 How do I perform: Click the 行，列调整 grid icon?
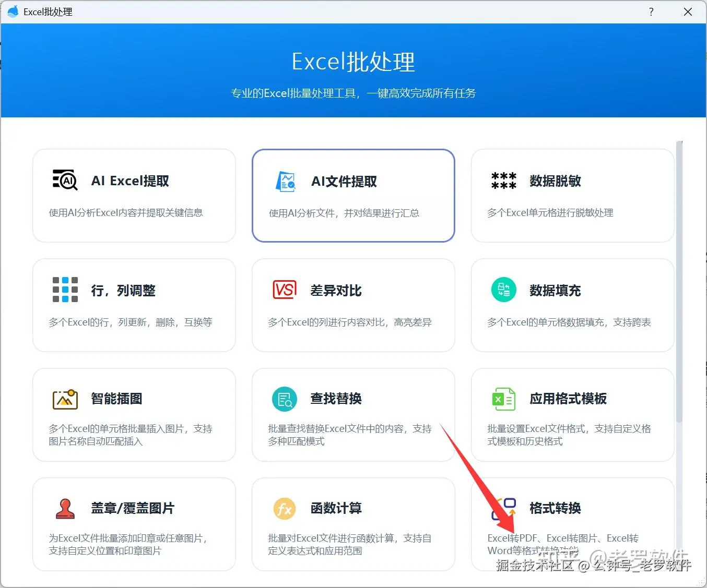click(x=65, y=290)
